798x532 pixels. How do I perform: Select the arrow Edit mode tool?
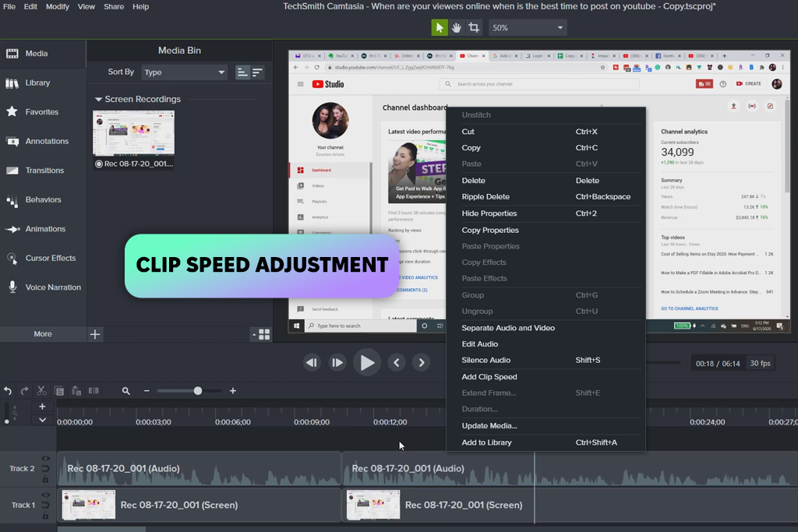point(440,27)
